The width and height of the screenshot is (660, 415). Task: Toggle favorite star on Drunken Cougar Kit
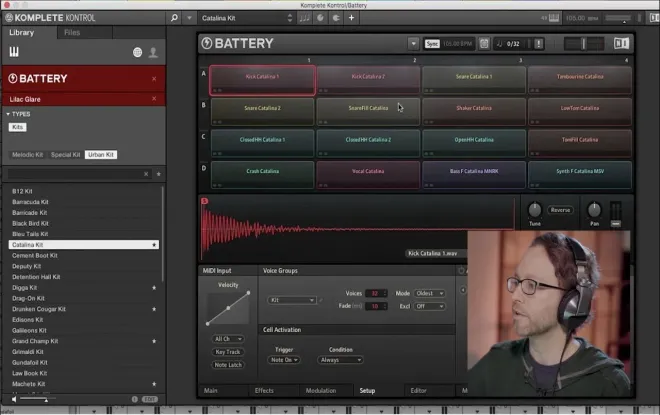click(x=154, y=309)
